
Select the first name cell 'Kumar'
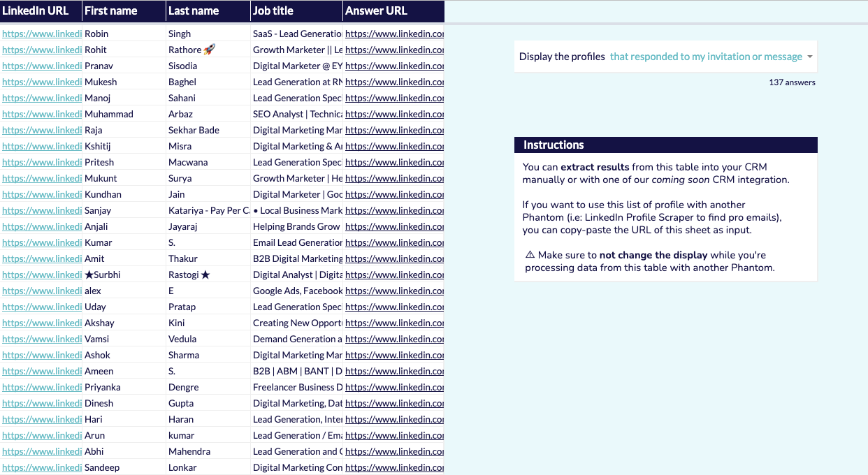124,242
